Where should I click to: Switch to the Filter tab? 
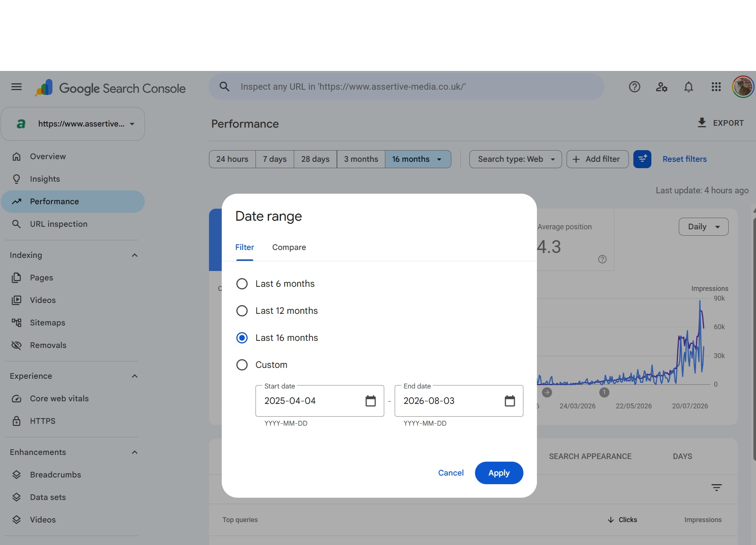(x=245, y=247)
